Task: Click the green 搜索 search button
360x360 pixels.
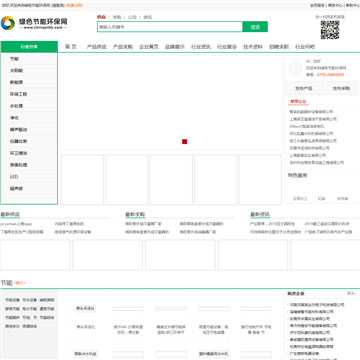Action: tap(255, 27)
